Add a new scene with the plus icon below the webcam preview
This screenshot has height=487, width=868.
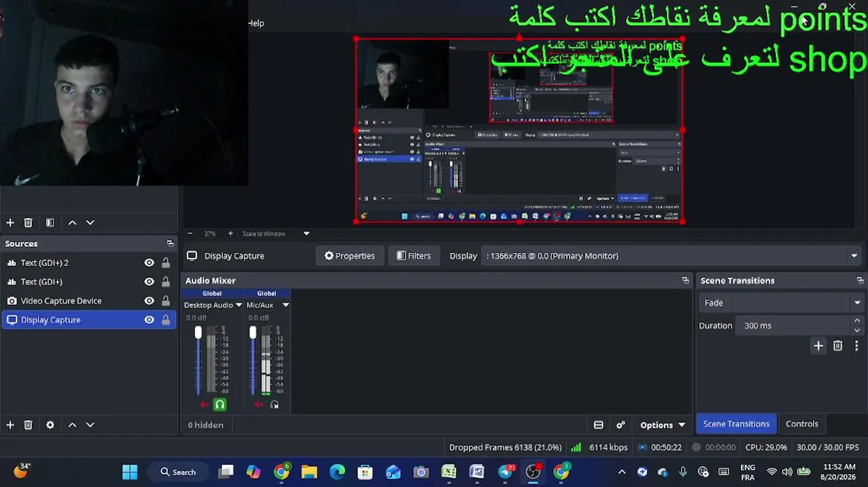[10, 223]
